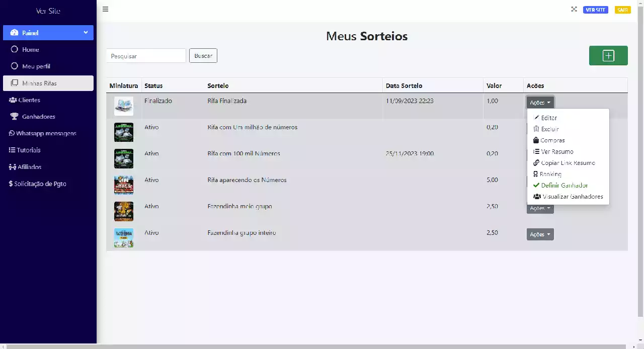Open the Tutoriais sidebar link
This screenshot has width=644, height=349.
pos(48,150)
